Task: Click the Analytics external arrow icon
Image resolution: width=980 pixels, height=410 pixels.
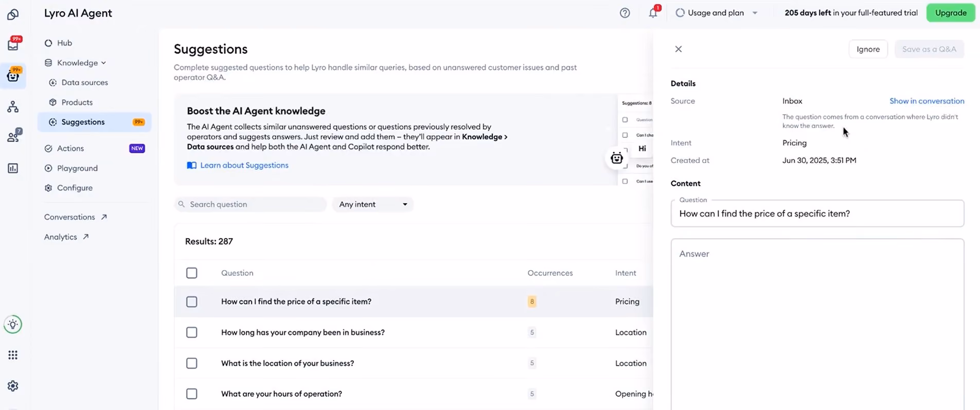Action: click(85, 237)
